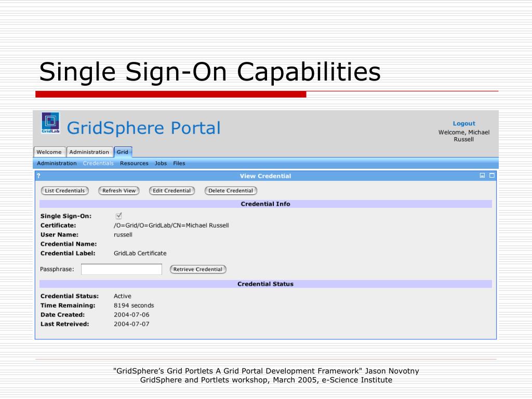This screenshot has width=532, height=399.
Task: Select the Credentials submenu item
Action: click(98, 163)
